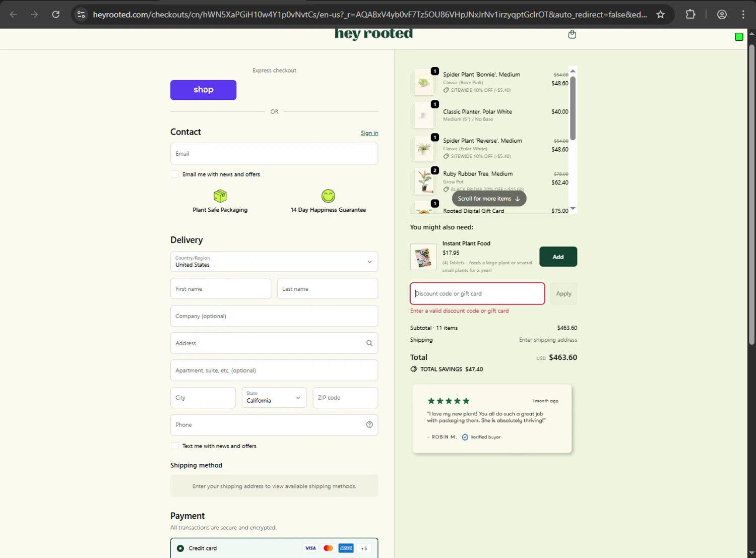Bookmark this page with the star icon
The width and height of the screenshot is (756, 558).
pyautogui.click(x=660, y=15)
